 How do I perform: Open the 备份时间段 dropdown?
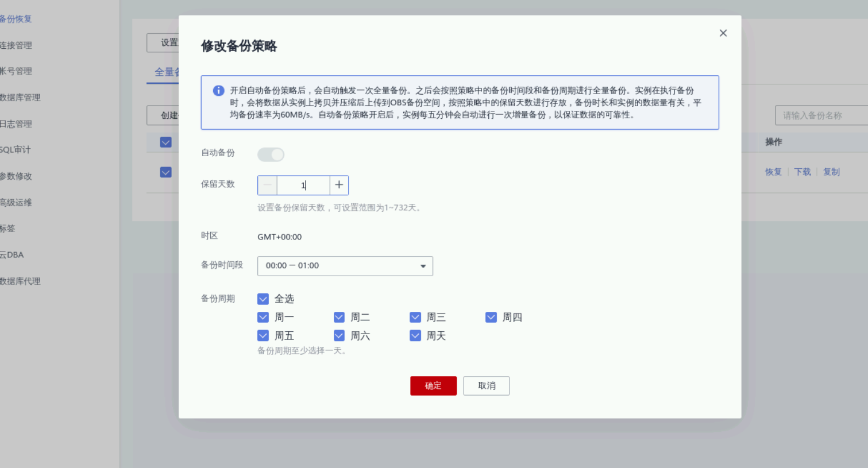[345, 266]
